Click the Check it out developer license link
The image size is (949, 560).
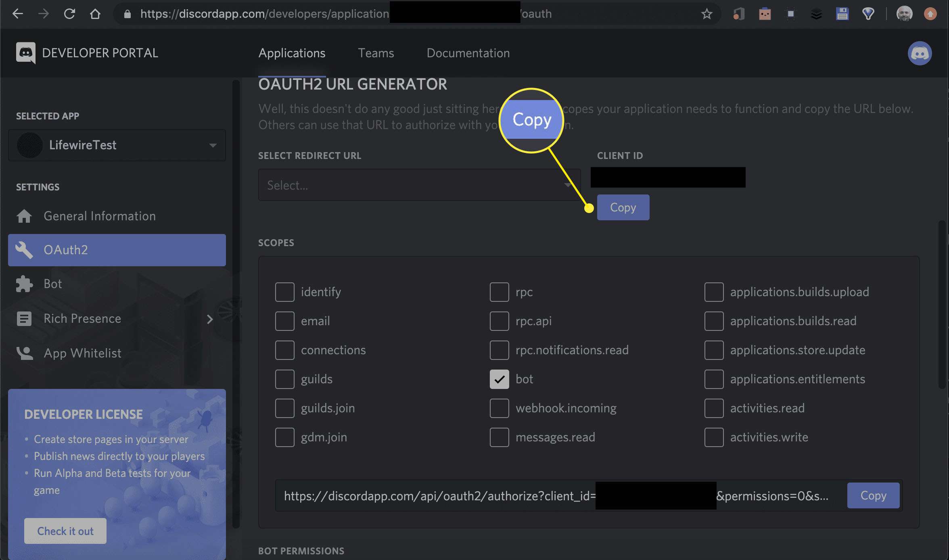(65, 531)
